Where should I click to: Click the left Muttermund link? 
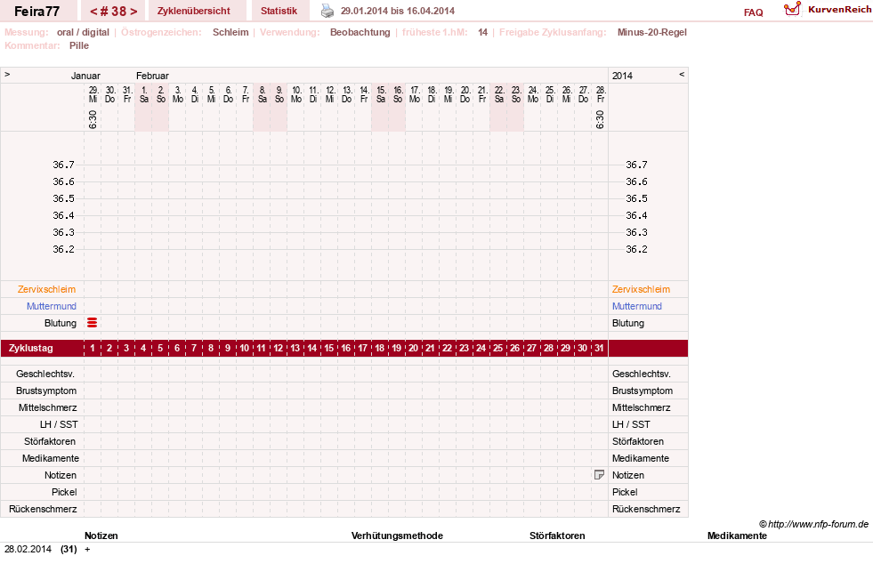(52, 306)
